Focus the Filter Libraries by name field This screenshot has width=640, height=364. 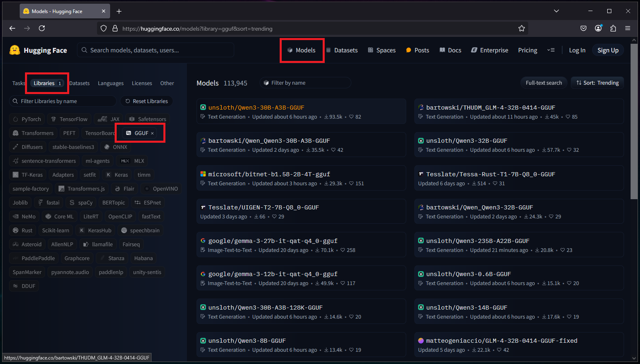click(x=63, y=101)
